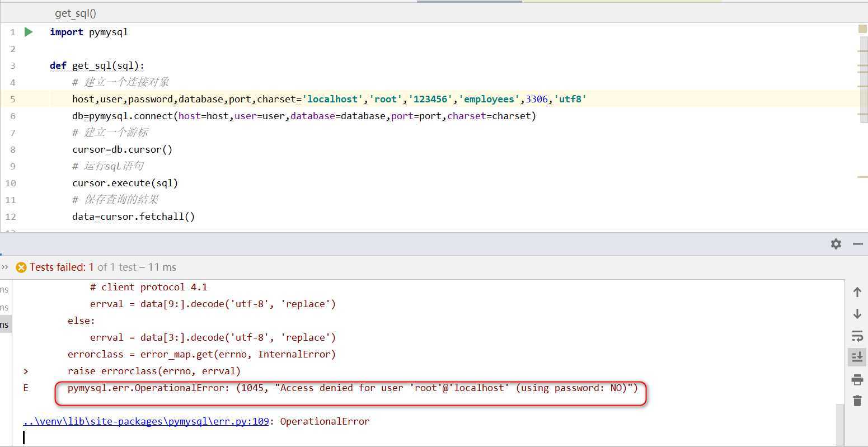
Task: Click the 'utf8' charset string
Action: [570, 99]
